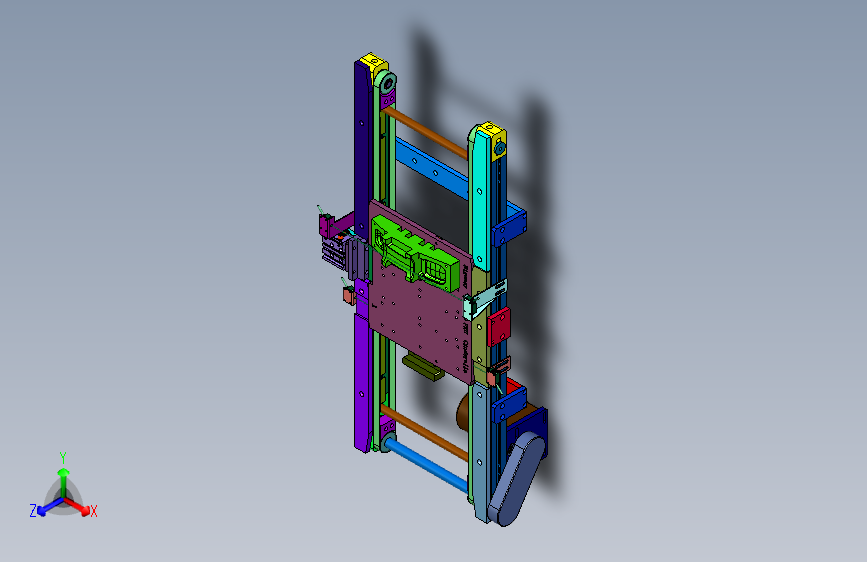
Task: Pick the upper orange tie rod
Action: click(x=425, y=133)
